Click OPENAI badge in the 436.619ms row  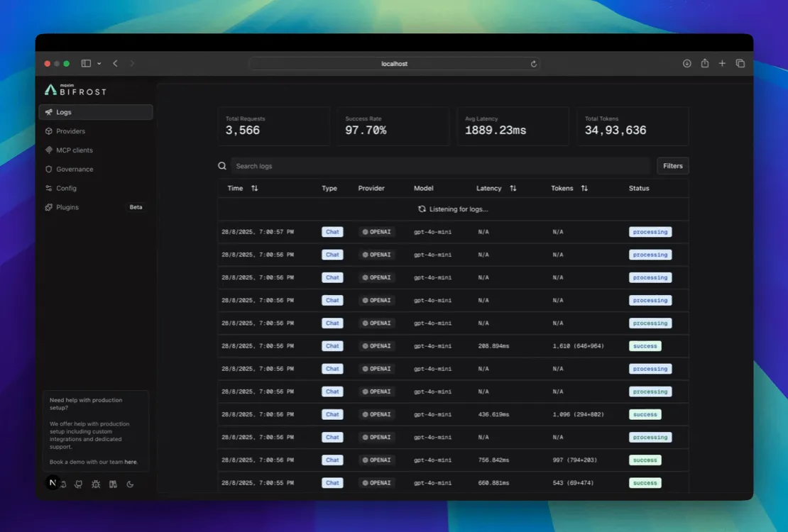376,414
